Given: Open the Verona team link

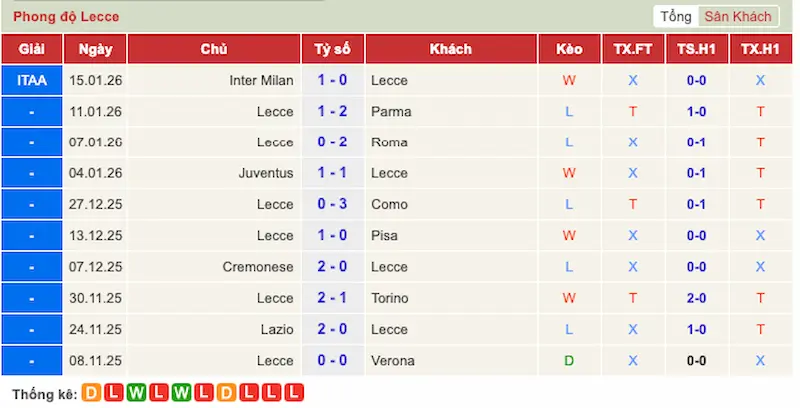Looking at the screenshot, I should (392, 360).
